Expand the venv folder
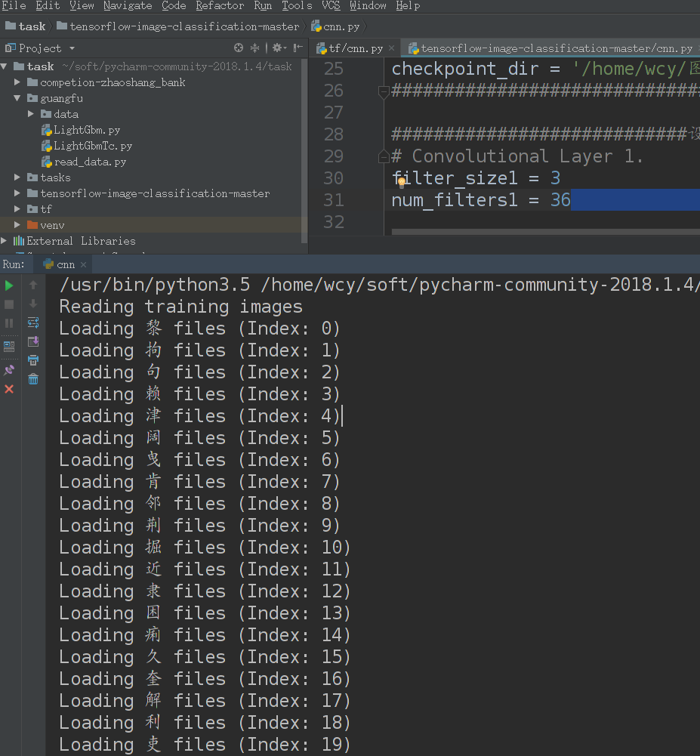Image resolution: width=700 pixels, height=756 pixels. pyautogui.click(x=17, y=225)
